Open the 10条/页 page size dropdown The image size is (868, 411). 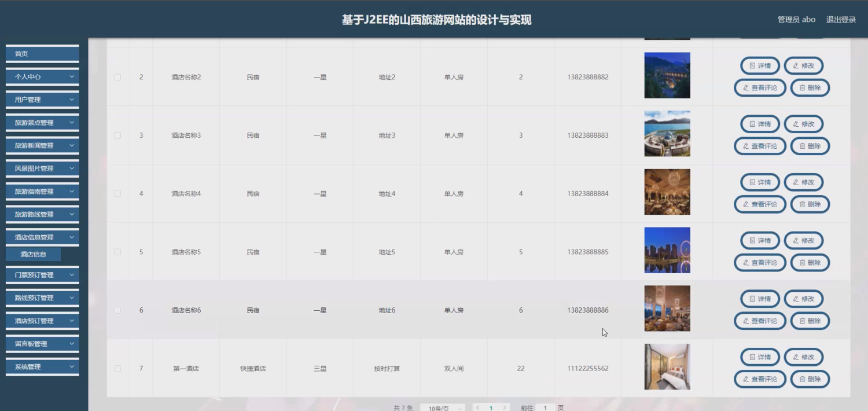pyautogui.click(x=443, y=408)
